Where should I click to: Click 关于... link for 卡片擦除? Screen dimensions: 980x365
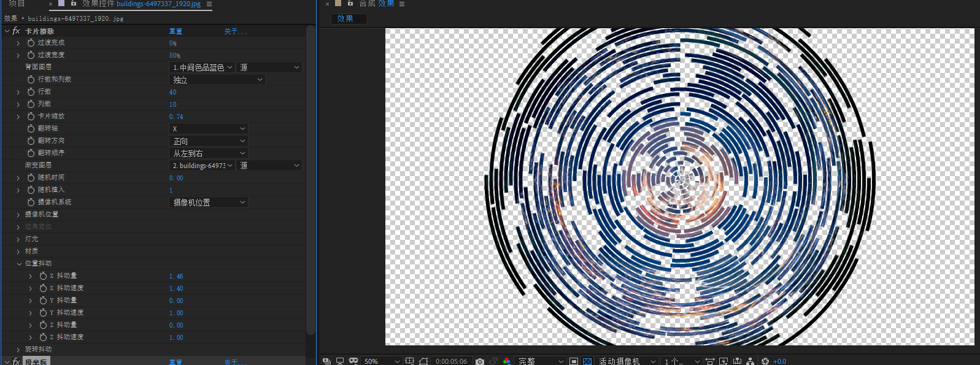[x=235, y=31]
